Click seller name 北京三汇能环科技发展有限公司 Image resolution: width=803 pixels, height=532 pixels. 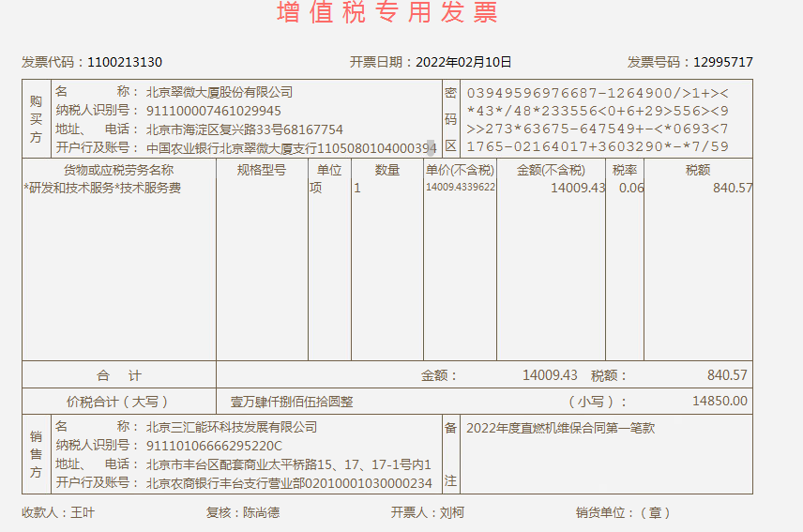[232, 427]
